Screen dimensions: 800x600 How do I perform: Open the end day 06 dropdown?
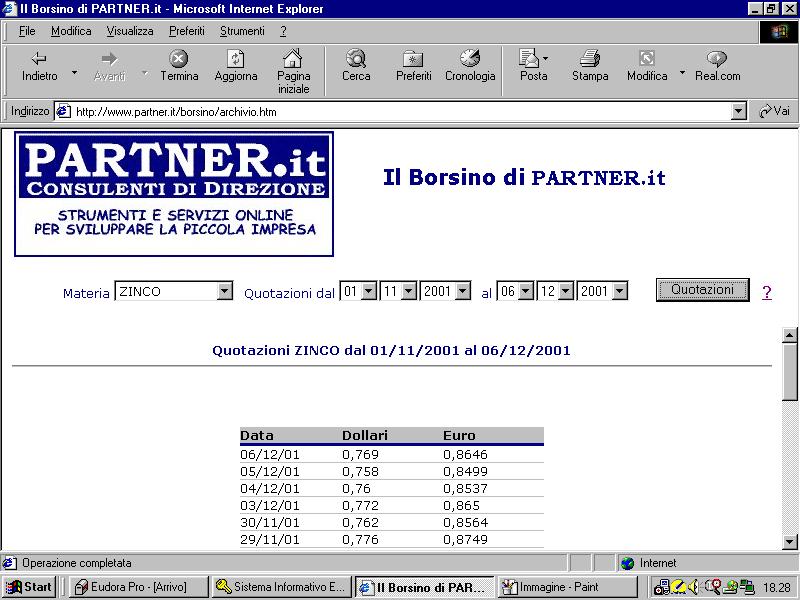(x=515, y=291)
